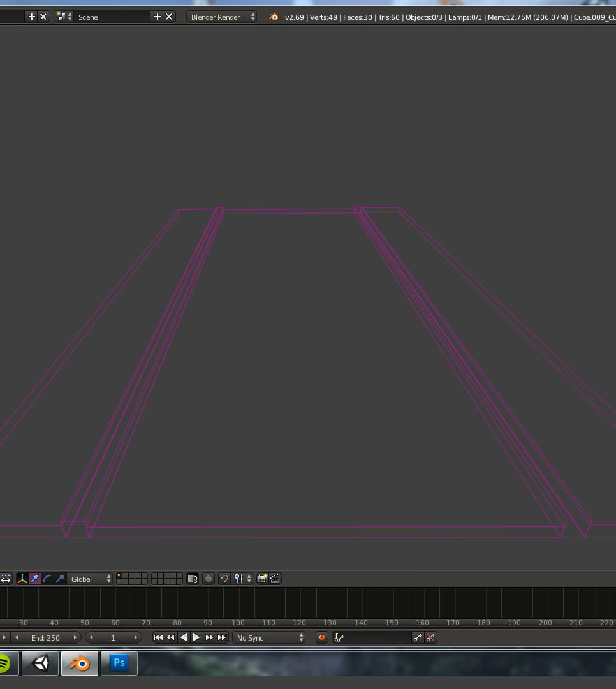Click the Mem:12.75M memory statistic
616x689 pixels.
pyautogui.click(x=528, y=17)
